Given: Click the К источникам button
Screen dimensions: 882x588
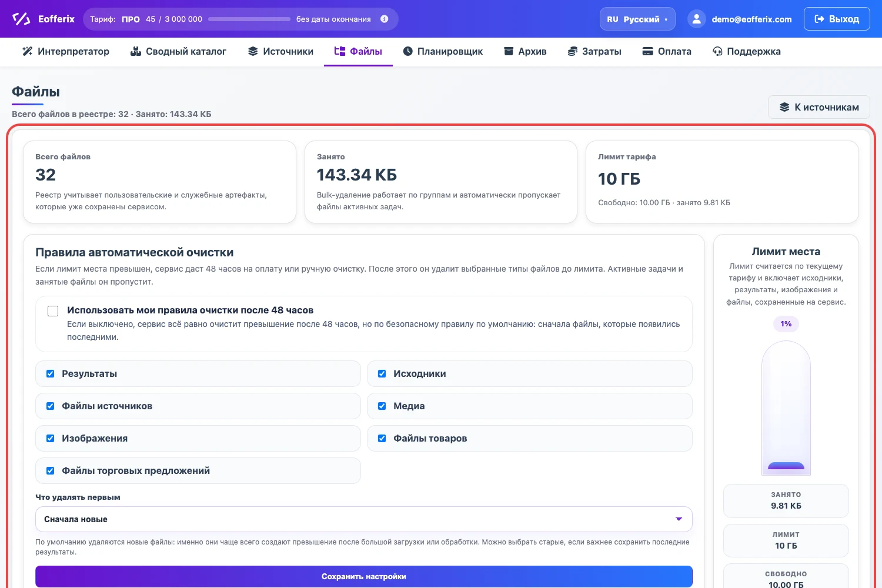Looking at the screenshot, I should pyautogui.click(x=819, y=107).
